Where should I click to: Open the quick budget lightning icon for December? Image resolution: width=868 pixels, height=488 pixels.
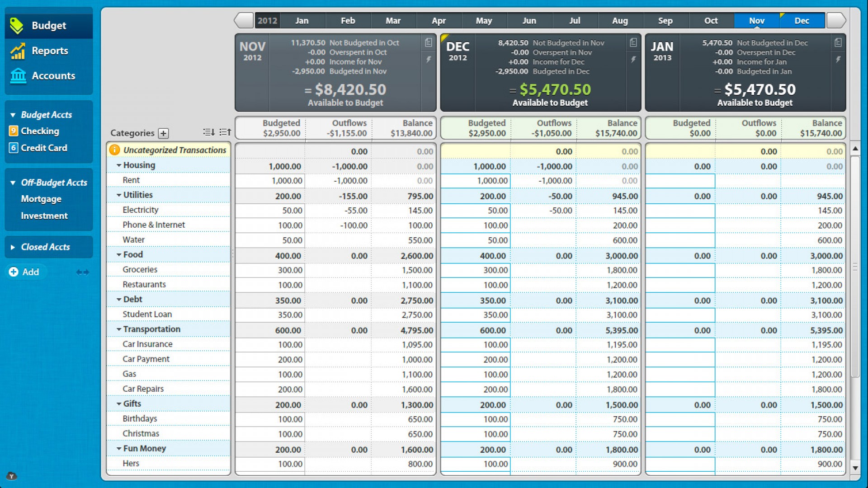pos(634,59)
